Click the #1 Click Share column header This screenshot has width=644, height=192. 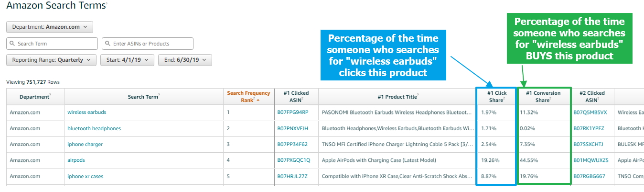pos(497,97)
